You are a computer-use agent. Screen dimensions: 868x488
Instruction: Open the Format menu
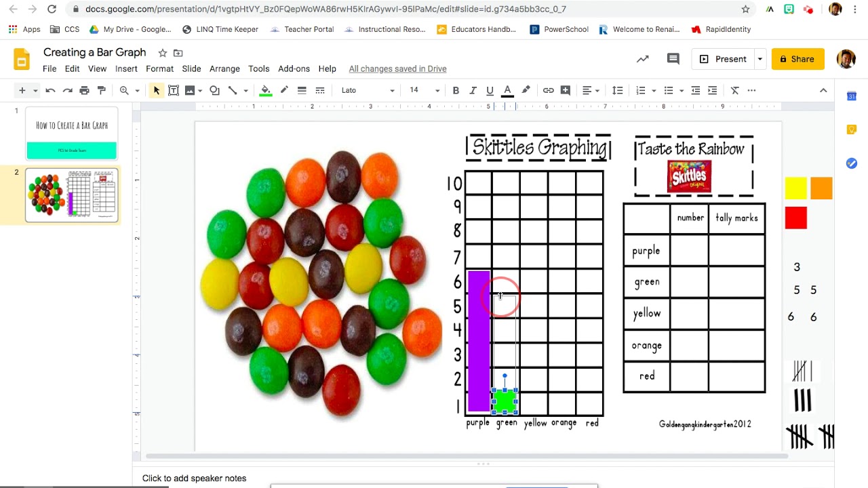tap(159, 68)
